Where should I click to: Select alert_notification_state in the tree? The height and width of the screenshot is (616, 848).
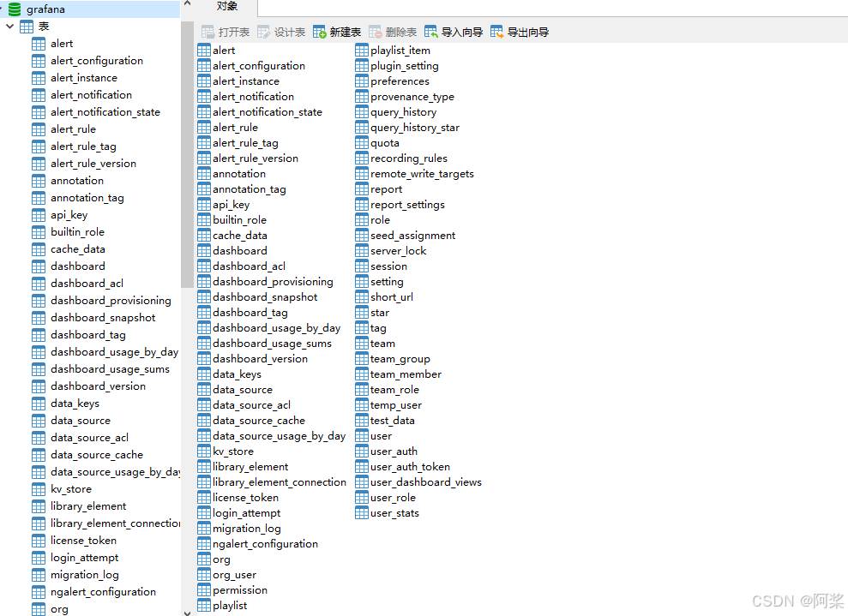[x=105, y=112]
